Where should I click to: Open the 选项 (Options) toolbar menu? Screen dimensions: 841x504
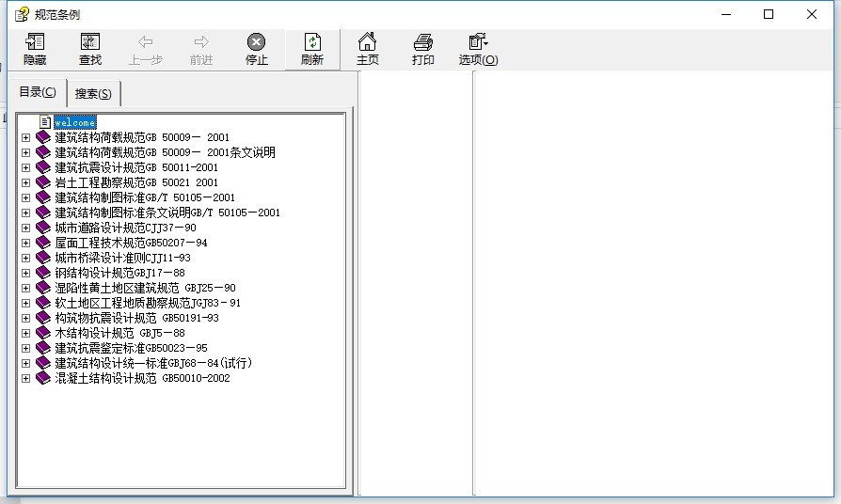click(478, 49)
